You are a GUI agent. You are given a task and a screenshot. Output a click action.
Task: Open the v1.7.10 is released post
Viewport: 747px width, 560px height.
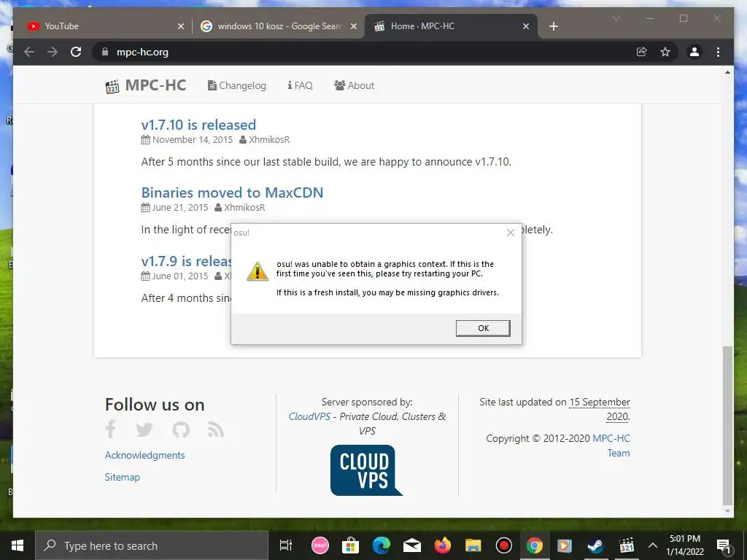point(198,125)
